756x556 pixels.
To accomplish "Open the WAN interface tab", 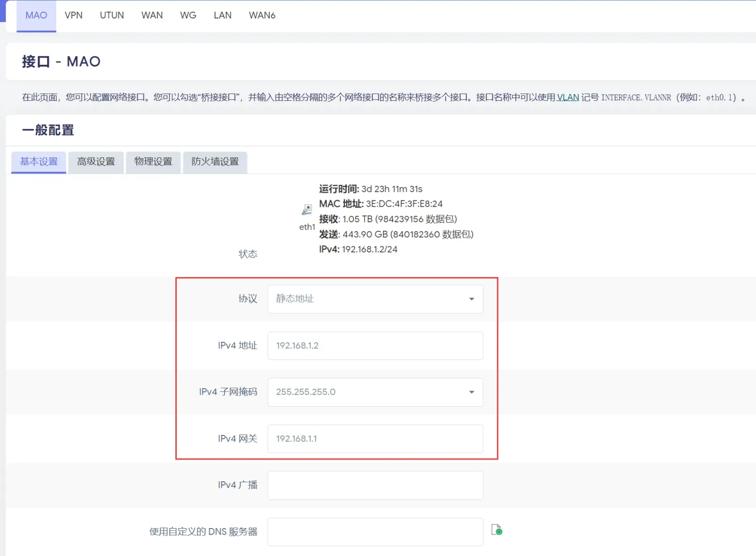I will point(152,16).
